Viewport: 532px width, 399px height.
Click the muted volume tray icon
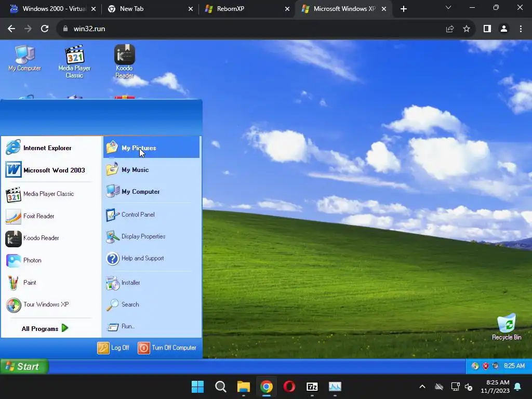(469, 387)
